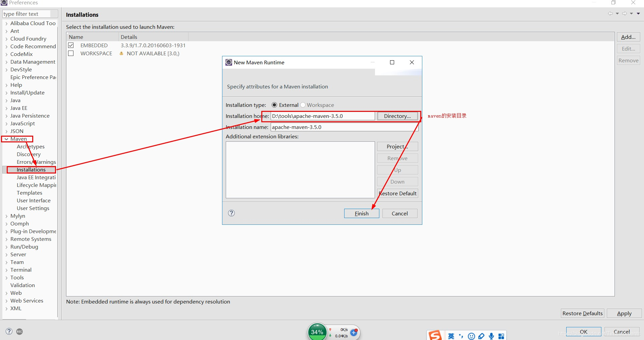Click the Project... button
The image size is (644, 340).
tap(397, 146)
